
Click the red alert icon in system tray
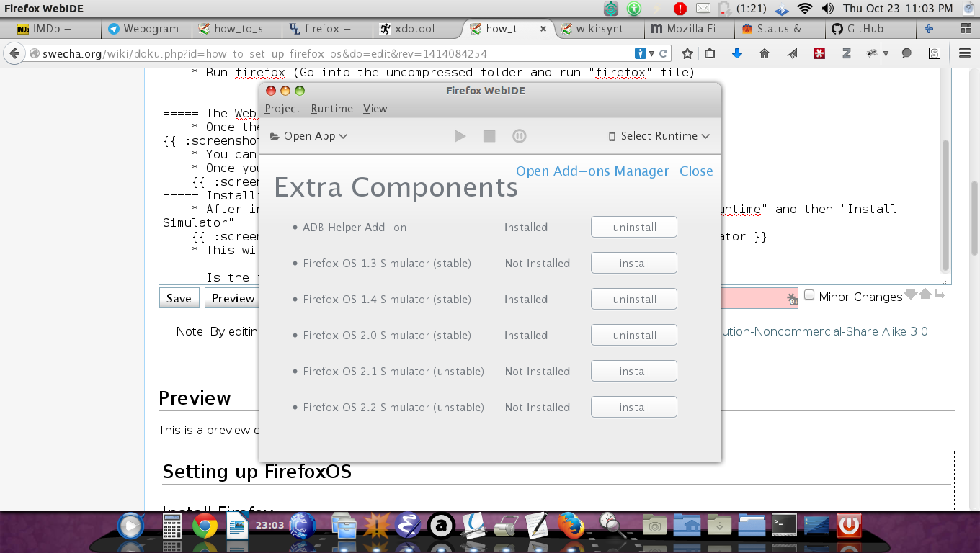[x=680, y=9]
